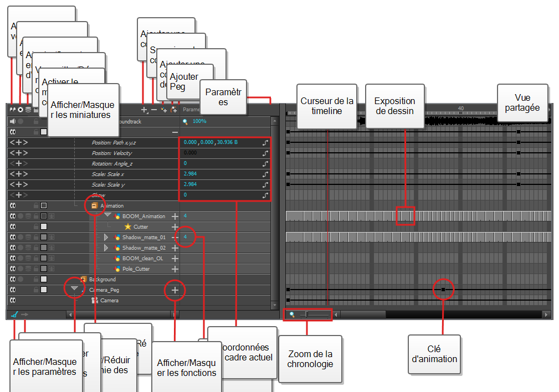Click the Pole_Cutter drawing layer icon
559x392 pixels.
117,269
